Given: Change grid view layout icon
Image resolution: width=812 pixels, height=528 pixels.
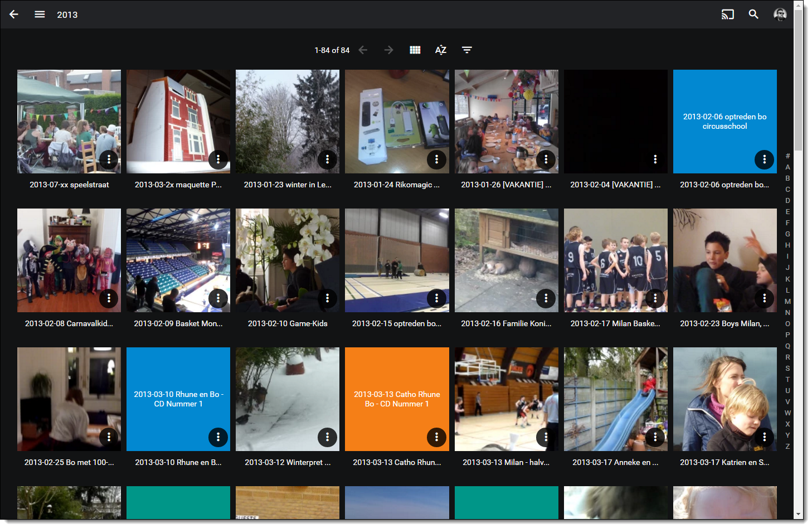Looking at the screenshot, I should pos(415,50).
